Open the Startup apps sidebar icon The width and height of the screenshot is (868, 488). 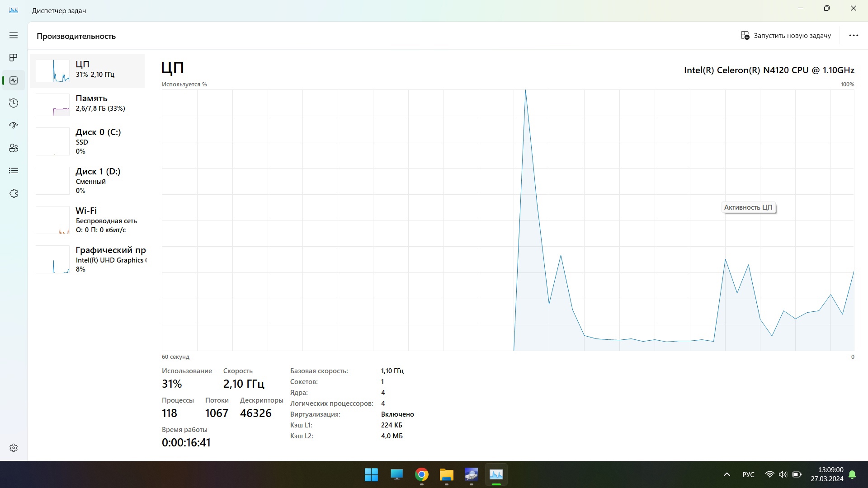click(x=14, y=125)
